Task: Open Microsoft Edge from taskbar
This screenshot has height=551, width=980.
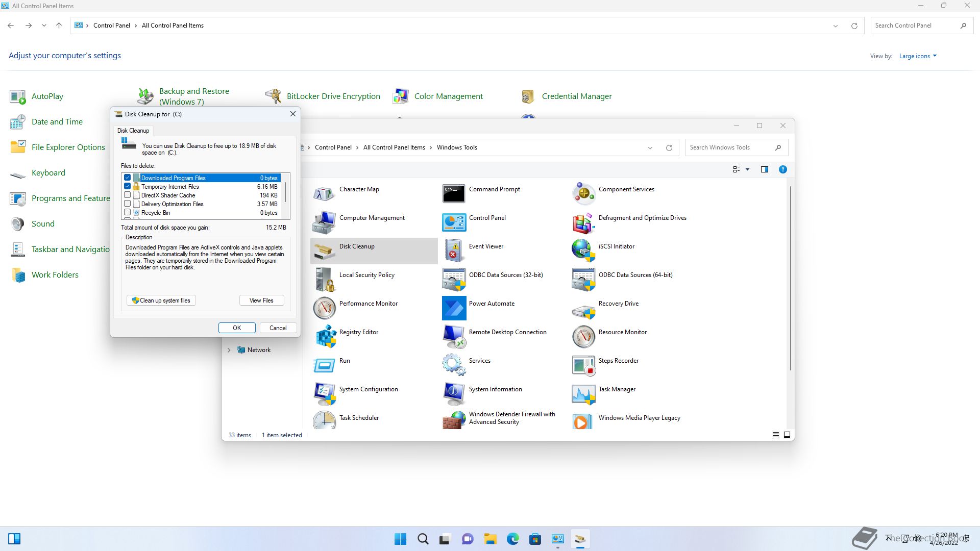Action: tap(513, 539)
